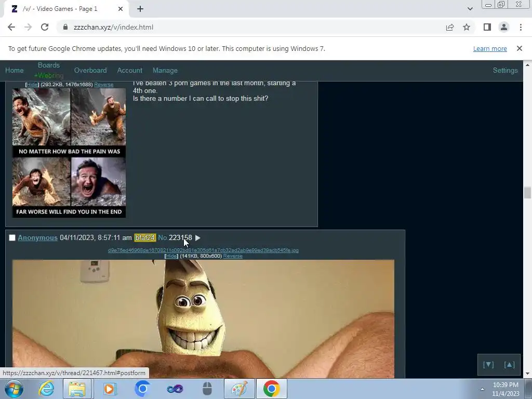Reload the zzzchan page
Viewport: 532px width, 399px height.
(x=45, y=27)
